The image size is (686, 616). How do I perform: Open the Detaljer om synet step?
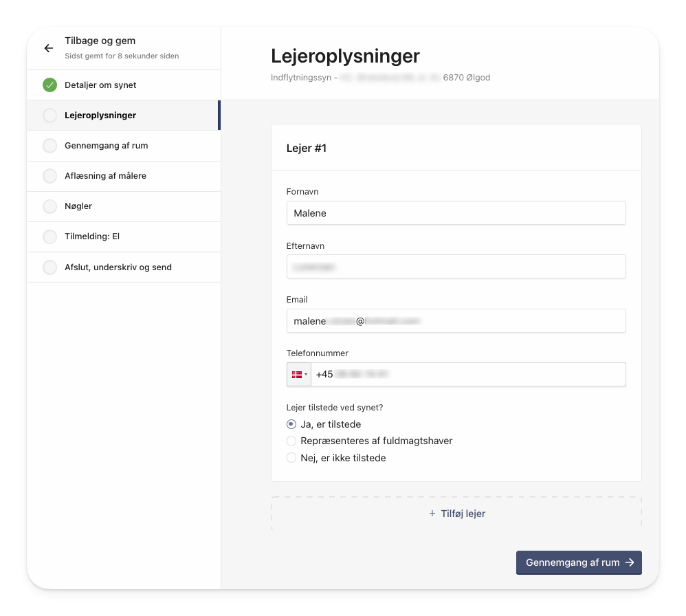124,85
